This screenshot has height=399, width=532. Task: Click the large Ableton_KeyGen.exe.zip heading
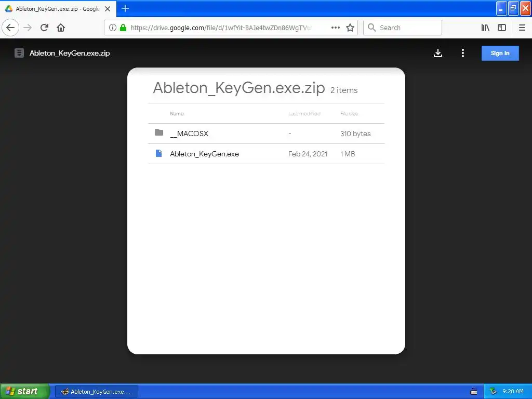[x=239, y=88]
